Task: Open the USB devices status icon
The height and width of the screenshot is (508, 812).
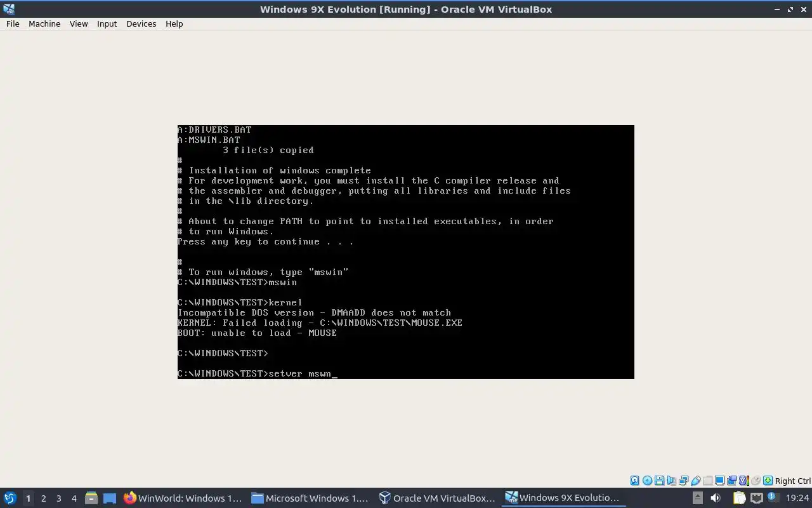Action: [x=696, y=481]
